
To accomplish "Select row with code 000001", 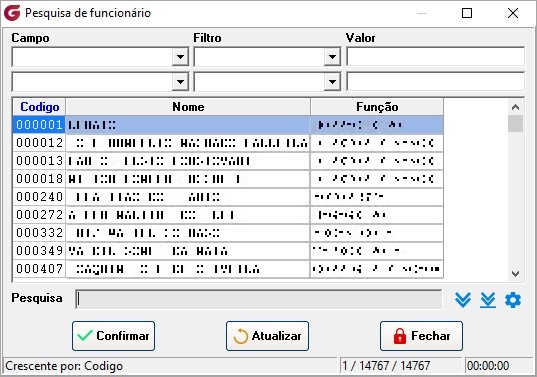I will (228, 125).
